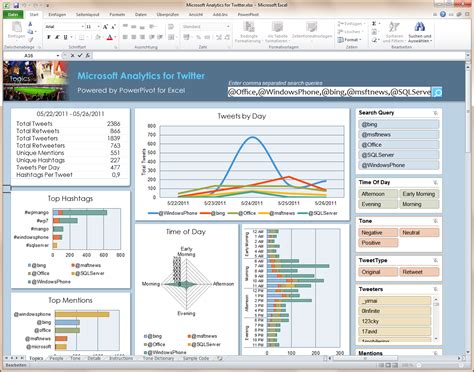Confirm formula entry with checkmark icon
The image size is (474, 372).
click(x=80, y=56)
